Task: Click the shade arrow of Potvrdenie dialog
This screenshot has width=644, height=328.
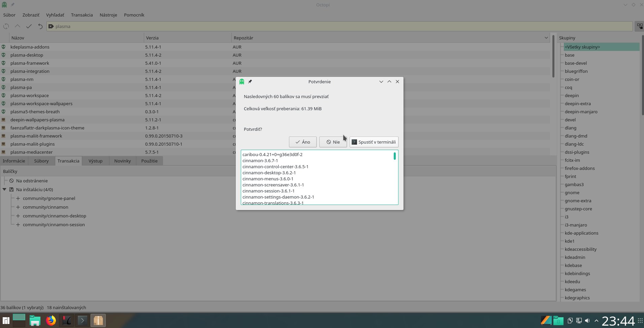Action: (x=381, y=82)
